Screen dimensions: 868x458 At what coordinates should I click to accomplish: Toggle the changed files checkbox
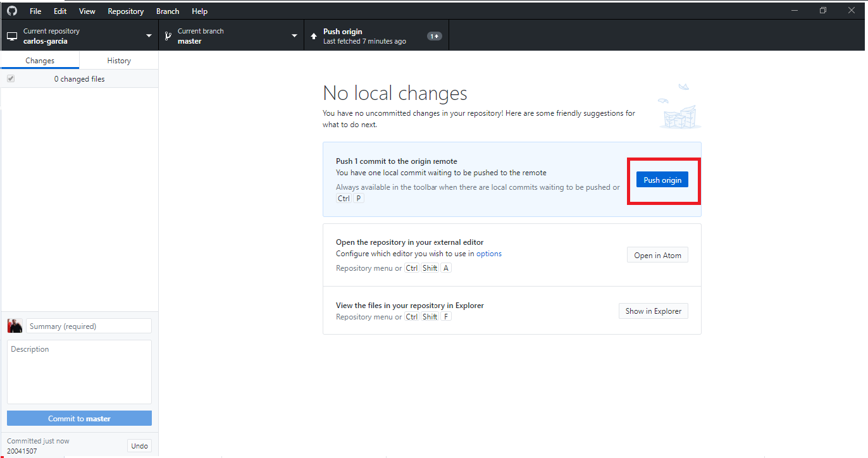tap(11, 79)
